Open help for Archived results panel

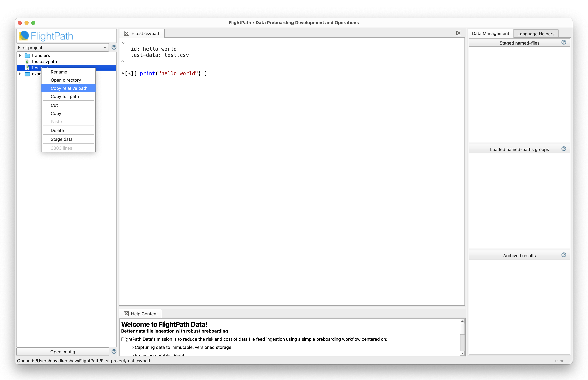tap(563, 255)
